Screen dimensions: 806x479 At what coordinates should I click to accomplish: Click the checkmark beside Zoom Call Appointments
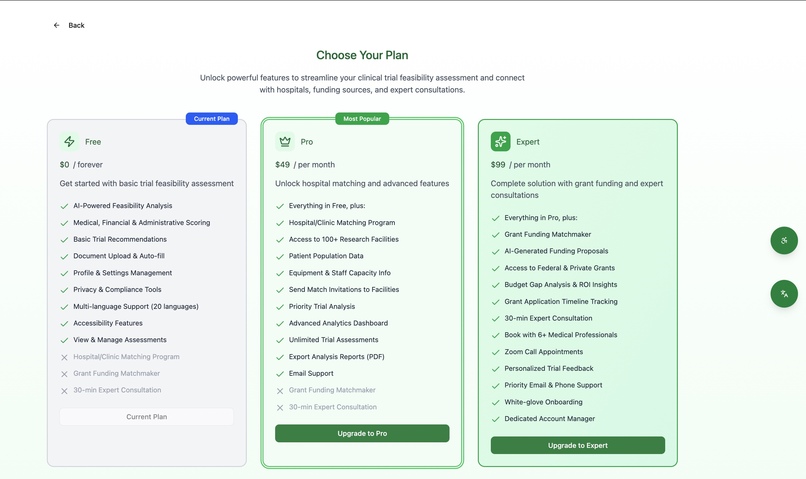496,352
